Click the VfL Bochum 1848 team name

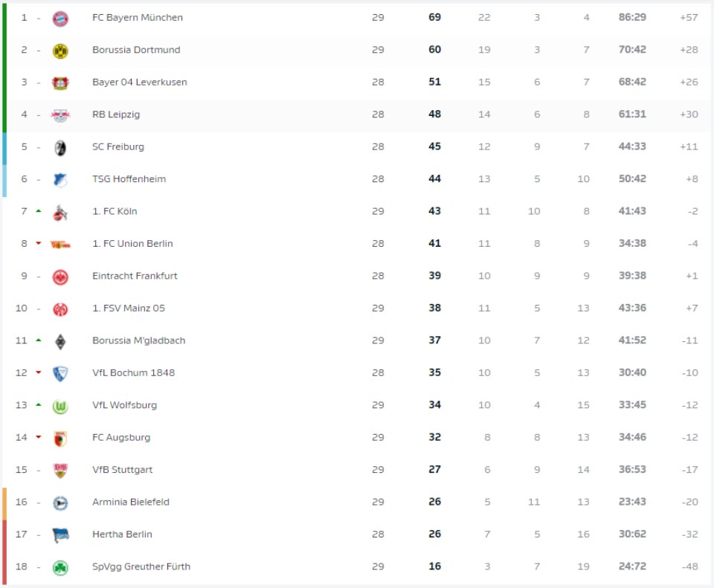(x=133, y=373)
